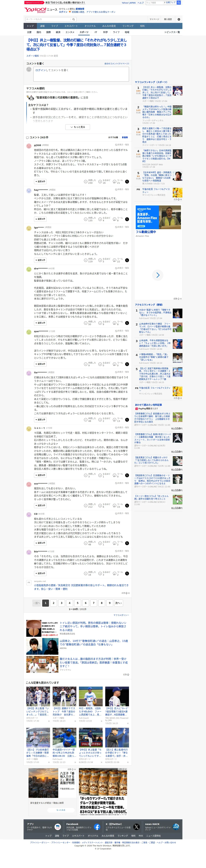Click 共感した icon on dre********'s comment
206x868 pixels.
(x=86, y=323)
